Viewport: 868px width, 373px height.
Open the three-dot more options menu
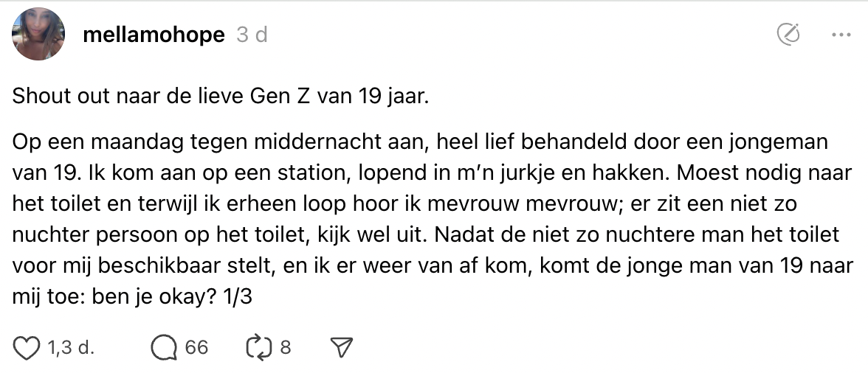coord(841,34)
